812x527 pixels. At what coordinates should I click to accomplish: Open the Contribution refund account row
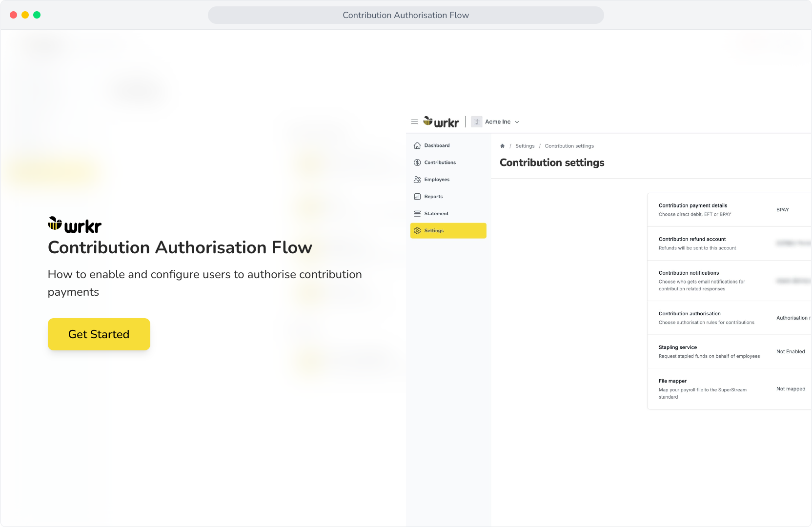tap(729, 243)
